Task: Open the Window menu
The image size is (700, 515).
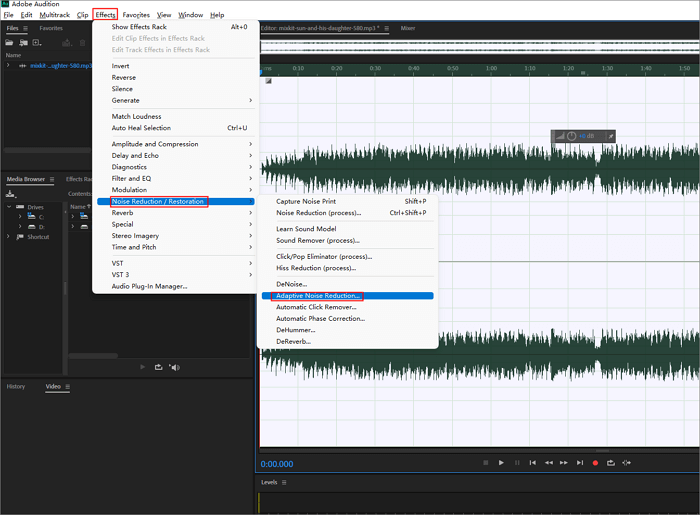Action: (x=191, y=15)
